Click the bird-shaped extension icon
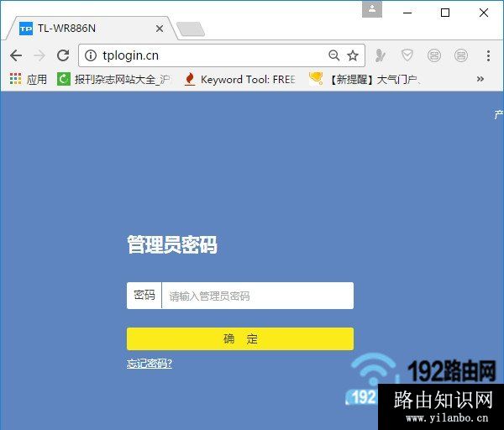The height and width of the screenshot is (430, 504). point(381,55)
